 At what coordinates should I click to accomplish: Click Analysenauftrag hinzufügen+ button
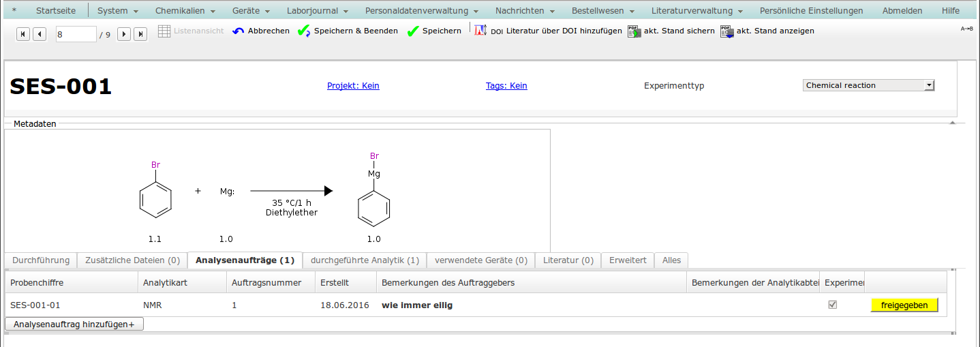click(x=74, y=325)
